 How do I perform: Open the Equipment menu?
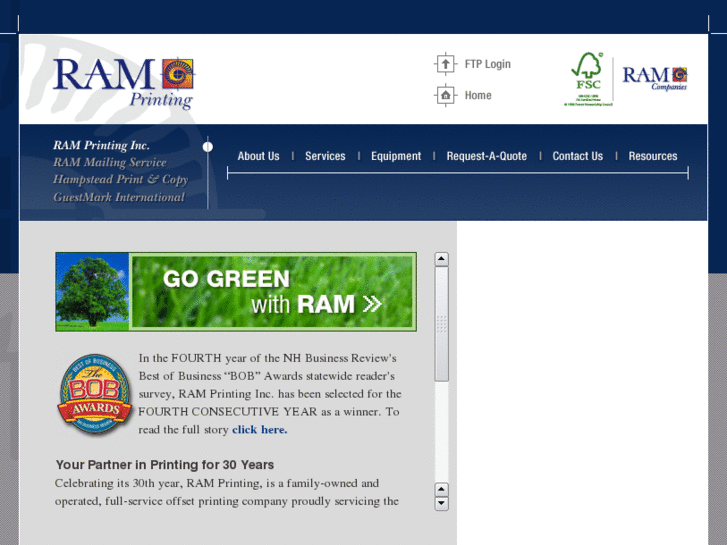click(x=396, y=156)
